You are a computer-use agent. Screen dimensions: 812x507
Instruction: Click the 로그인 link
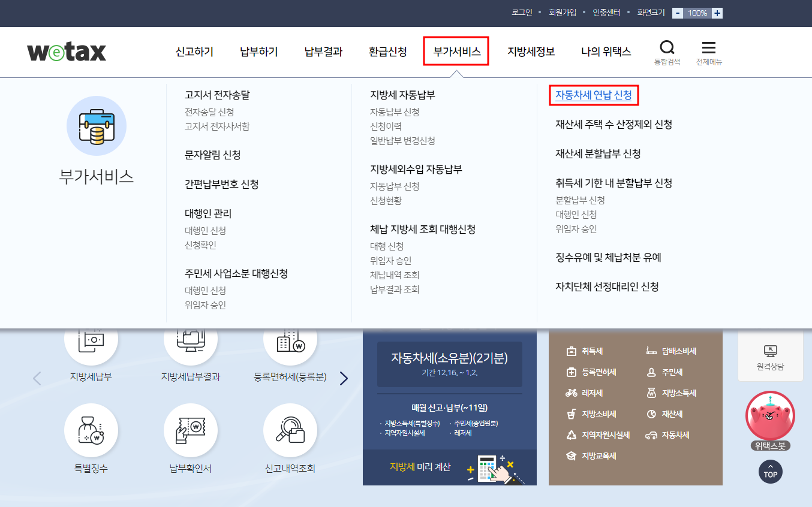click(x=521, y=12)
